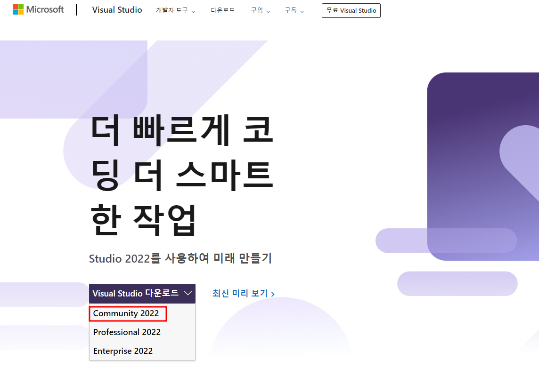Expand the 개발자 도구 menu

pos(176,11)
